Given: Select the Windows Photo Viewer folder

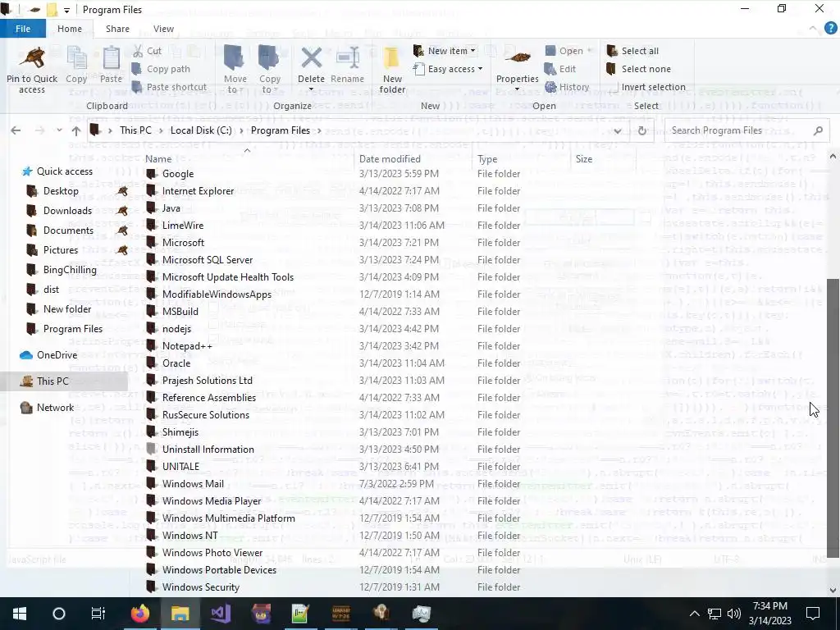Looking at the screenshot, I should (x=212, y=553).
